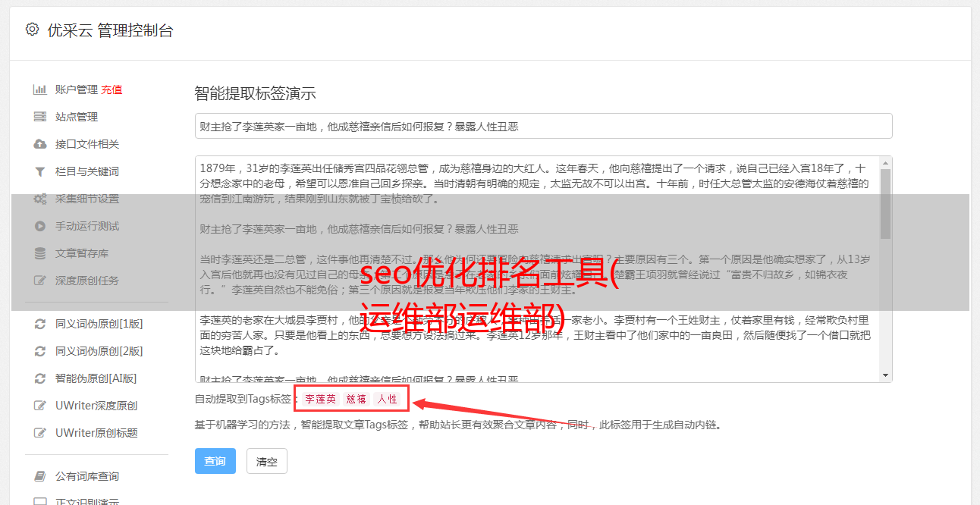Click the 接口文件相关 cloud upload icon
The width and height of the screenshot is (980, 505).
pos(40,144)
